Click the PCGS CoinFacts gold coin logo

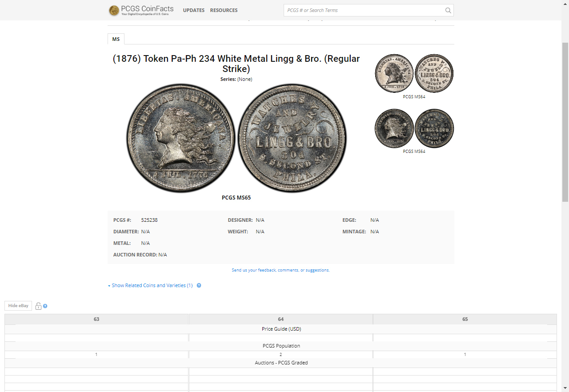coord(114,10)
